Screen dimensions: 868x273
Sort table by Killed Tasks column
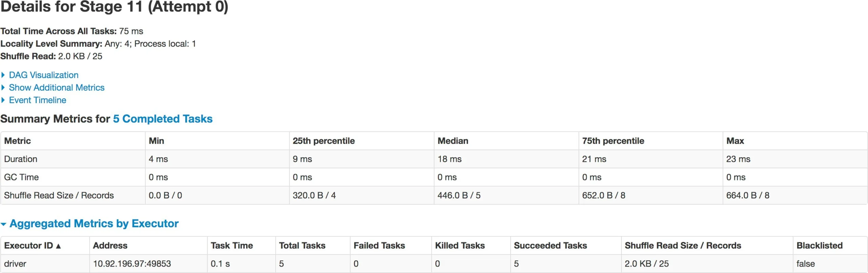460,246
